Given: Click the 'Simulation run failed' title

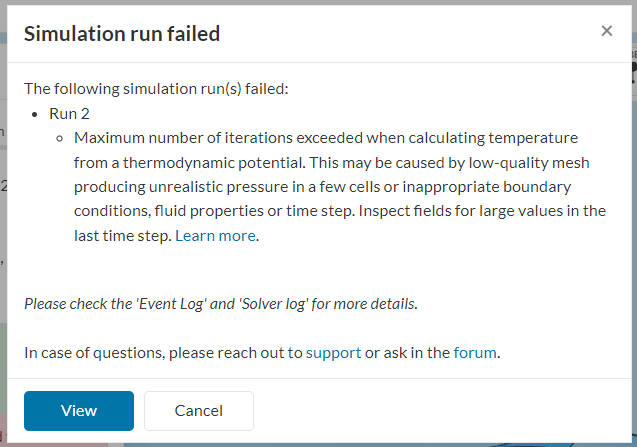Looking at the screenshot, I should click(x=122, y=34).
